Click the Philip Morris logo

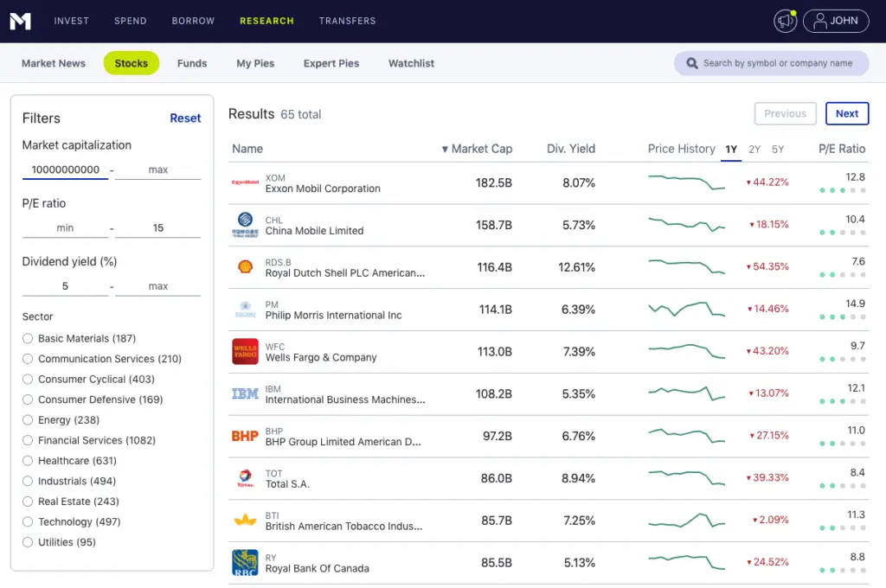point(245,309)
